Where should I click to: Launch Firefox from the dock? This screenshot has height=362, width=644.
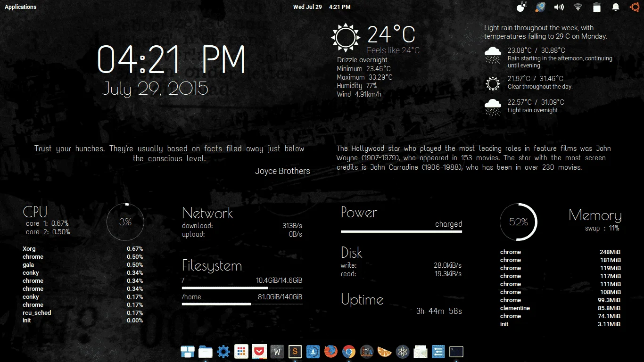[331, 352]
